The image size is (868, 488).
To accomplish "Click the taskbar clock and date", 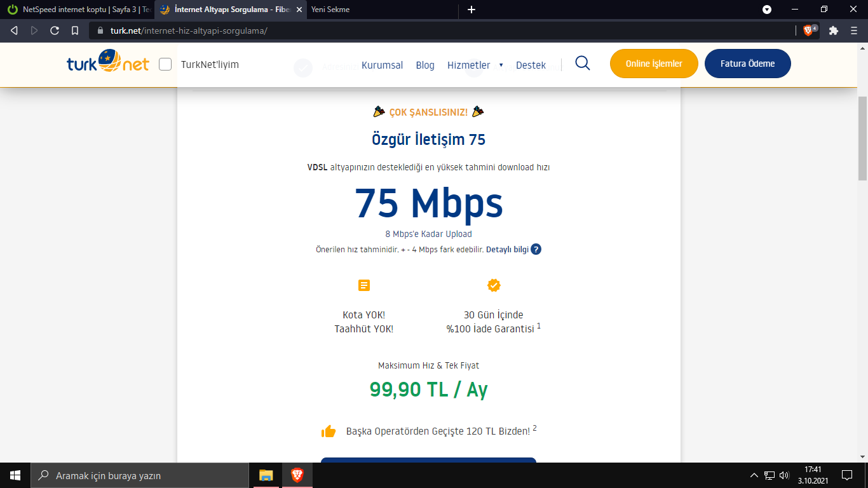I will [x=813, y=475].
